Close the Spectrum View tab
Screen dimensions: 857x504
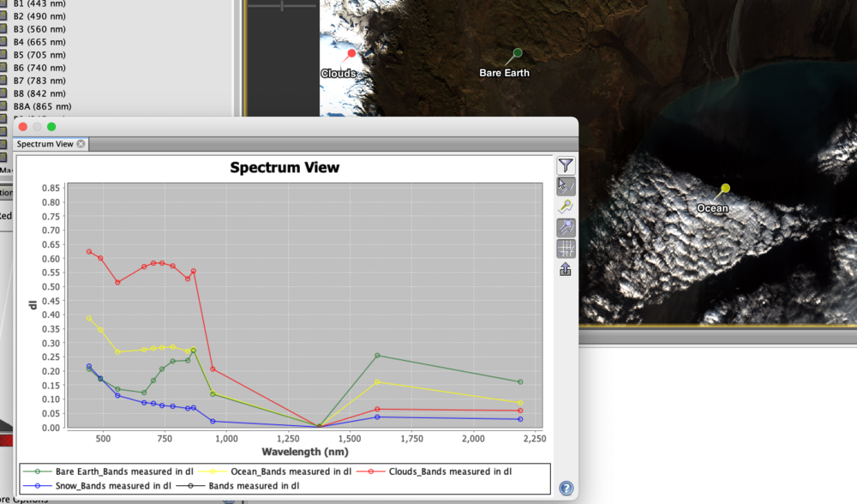tap(81, 143)
